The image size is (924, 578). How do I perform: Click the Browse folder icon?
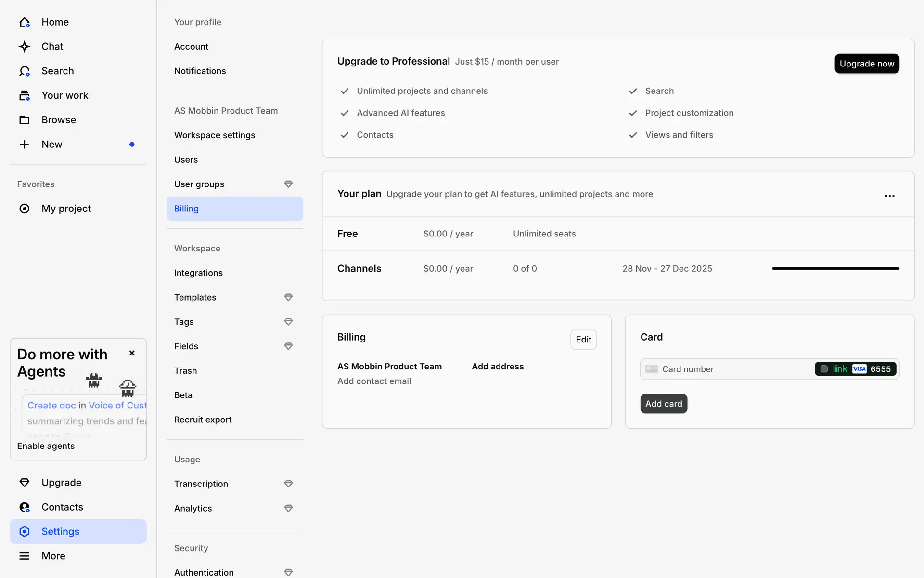25,120
